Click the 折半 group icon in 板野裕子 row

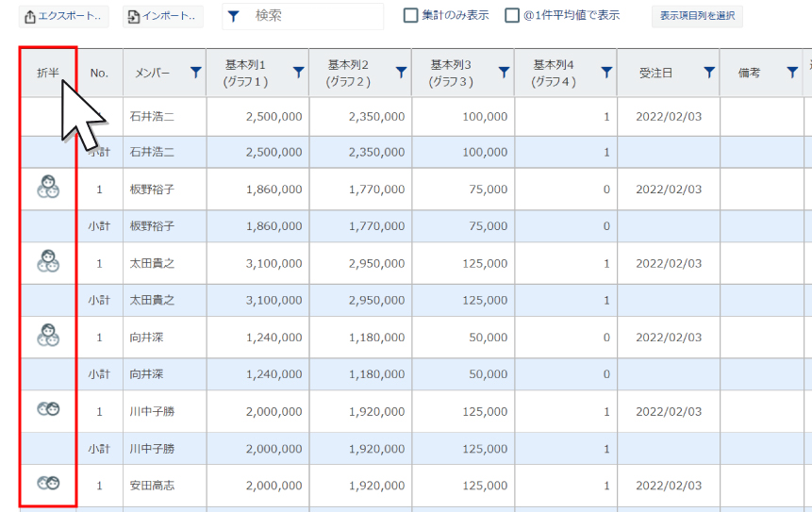pos(48,189)
